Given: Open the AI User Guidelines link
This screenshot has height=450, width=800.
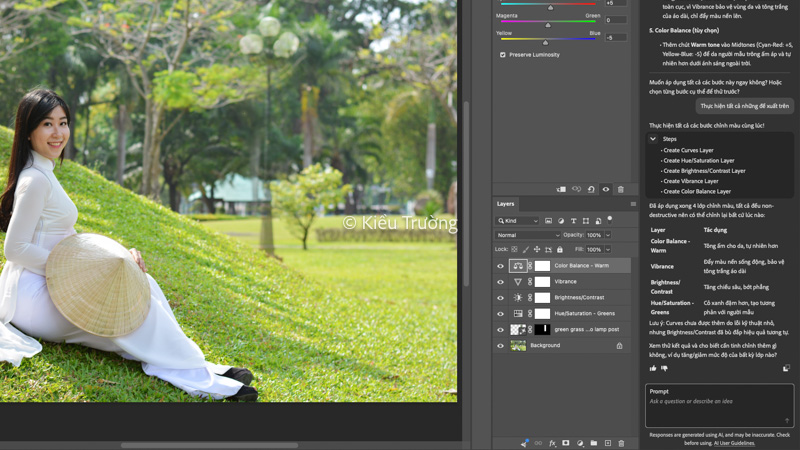Looking at the screenshot, I should click(734, 443).
